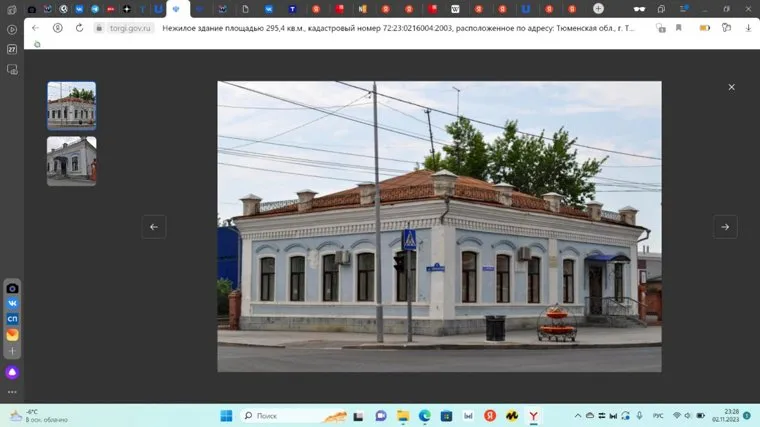The image size is (760, 427).
Task: Open the VK icon in browser sidebar
Action: (12, 304)
